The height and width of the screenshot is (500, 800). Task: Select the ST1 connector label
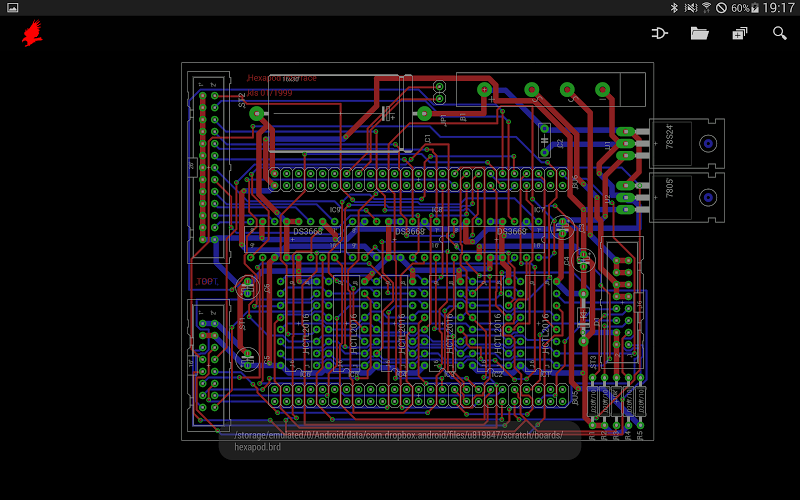coord(242,323)
